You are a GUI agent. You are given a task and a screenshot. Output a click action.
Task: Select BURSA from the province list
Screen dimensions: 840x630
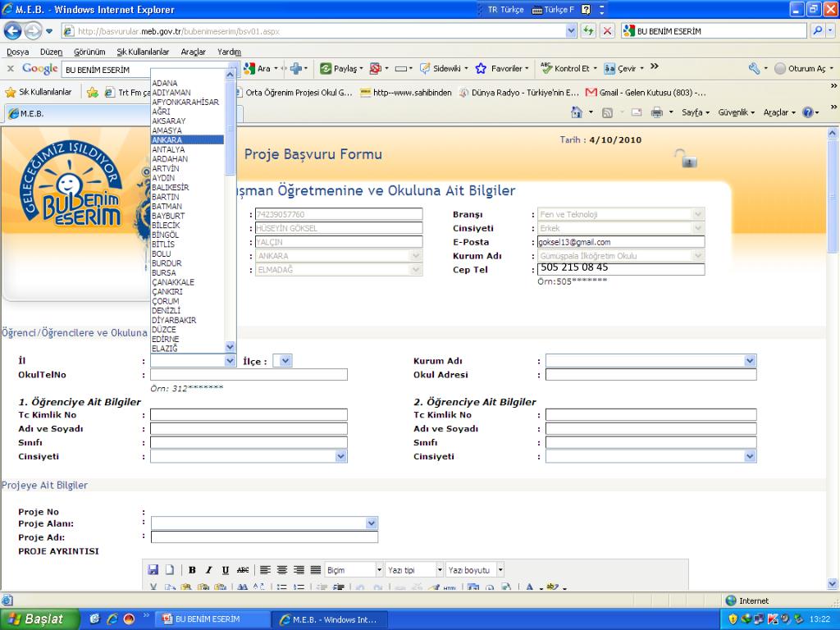point(188,272)
